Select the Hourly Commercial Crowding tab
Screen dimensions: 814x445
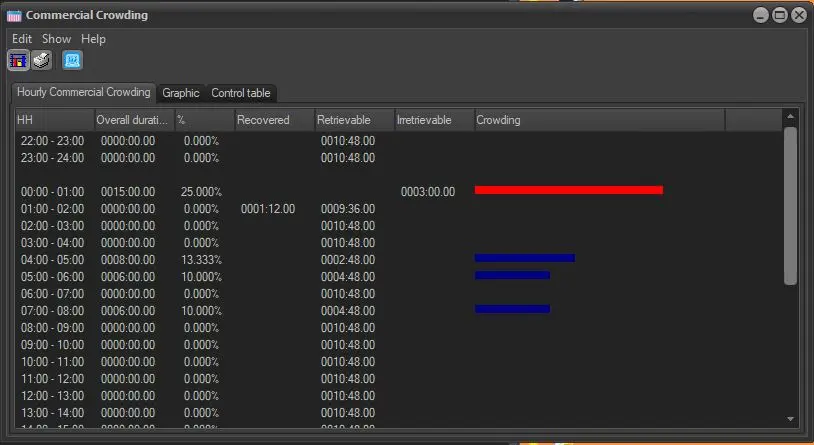84,92
